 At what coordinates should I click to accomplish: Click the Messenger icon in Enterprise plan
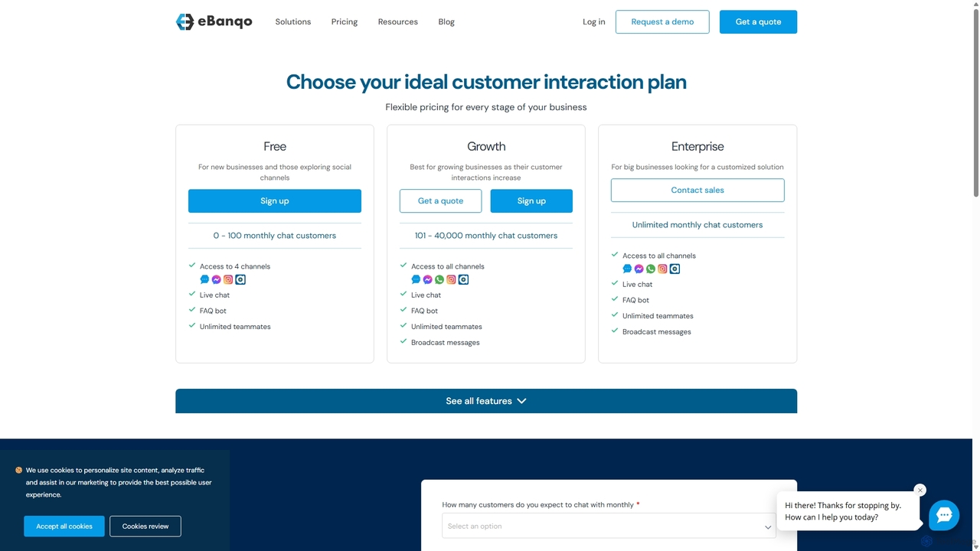point(639,269)
